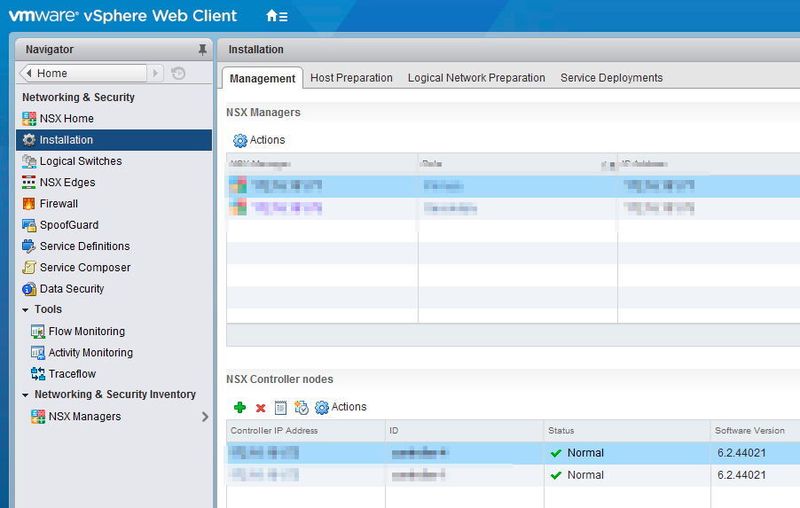Viewport: 800px width, 508px height.
Task: Switch to Logical Network Preparation tab
Action: tap(477, 78)
